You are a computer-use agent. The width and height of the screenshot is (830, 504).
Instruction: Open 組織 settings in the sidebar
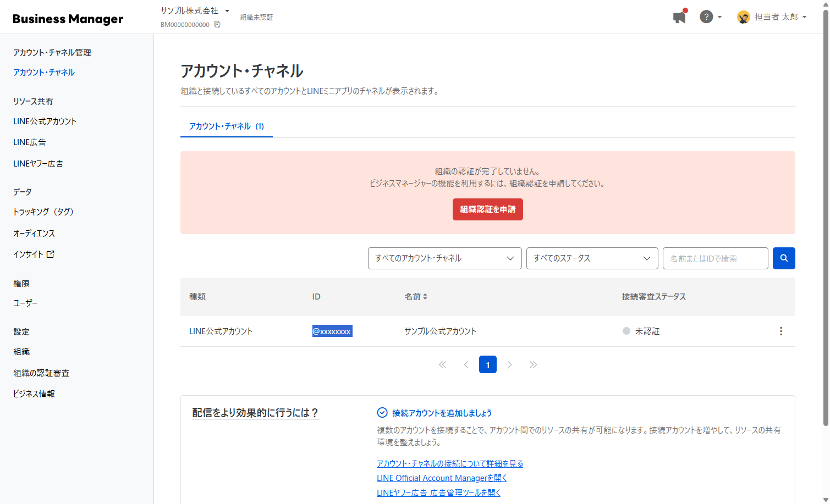21,352
